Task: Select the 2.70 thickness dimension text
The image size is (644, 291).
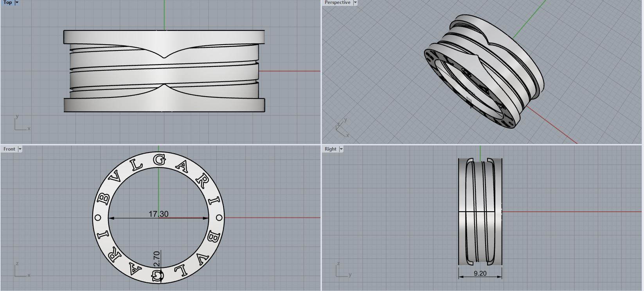Action: pos(157,259)
